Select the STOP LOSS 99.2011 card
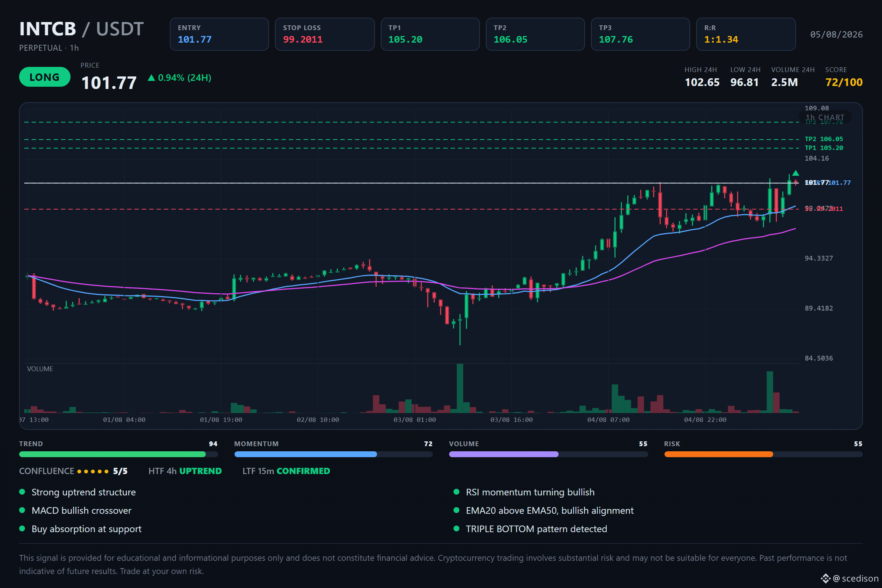Image resolution: width=882 pixels, height=588 pixels. (x=325, y=34)
